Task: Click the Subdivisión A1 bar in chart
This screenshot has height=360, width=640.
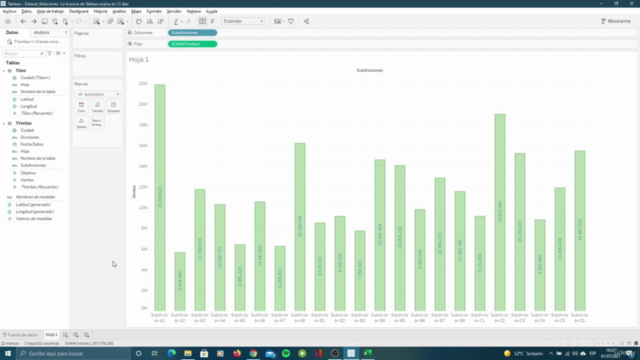Action: coord(160,198)
